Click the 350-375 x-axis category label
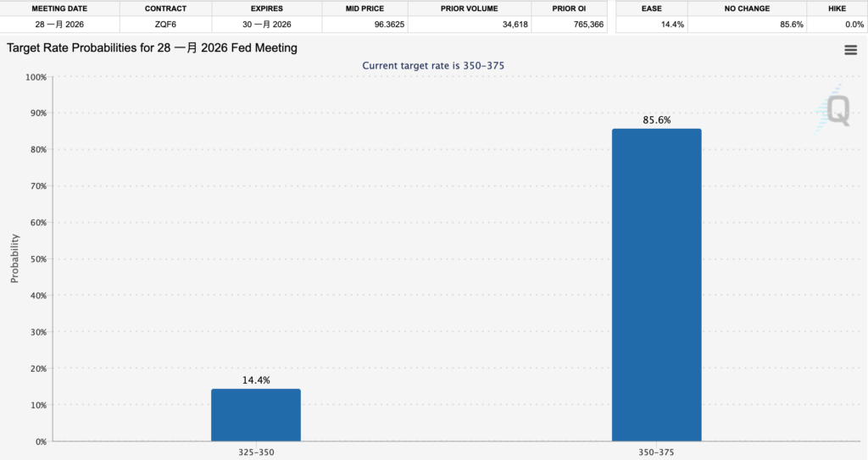868x460 pixels. [x=656, y=453]
